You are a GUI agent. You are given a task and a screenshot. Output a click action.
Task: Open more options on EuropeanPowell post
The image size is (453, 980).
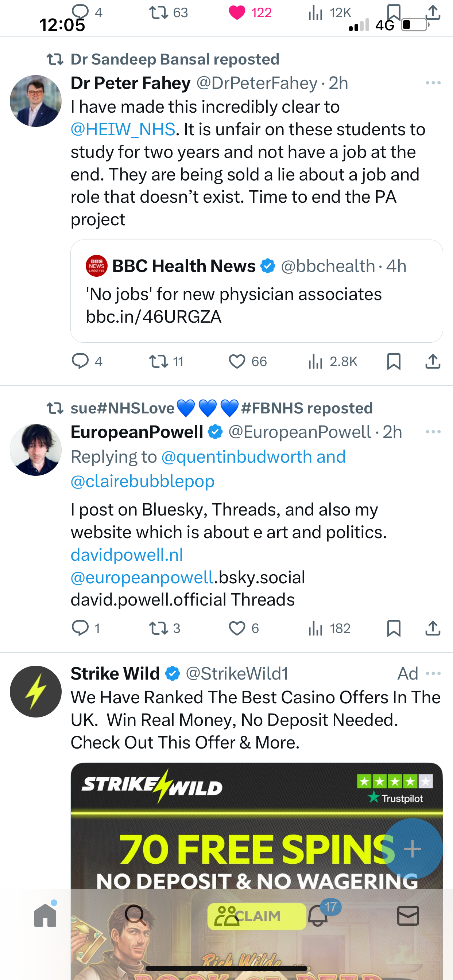[x=433, y=432]
